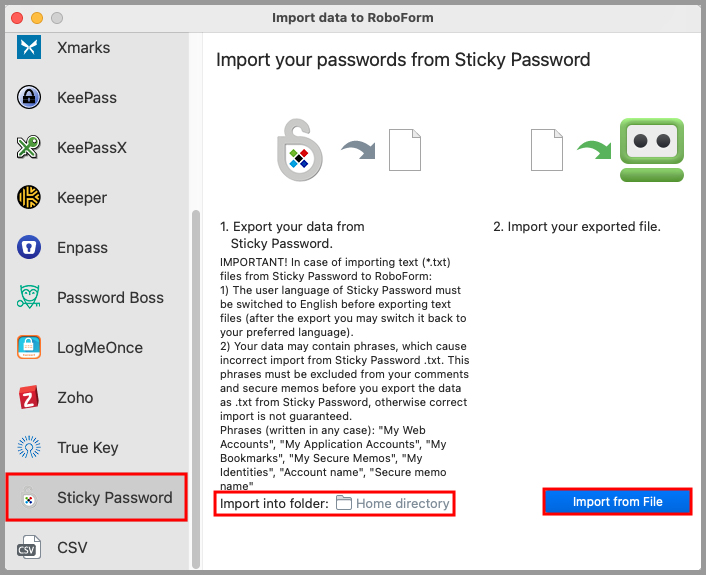Click the Keeper logo icon
The width and height of the screenshot is (706, 575).
click(29, 197)
